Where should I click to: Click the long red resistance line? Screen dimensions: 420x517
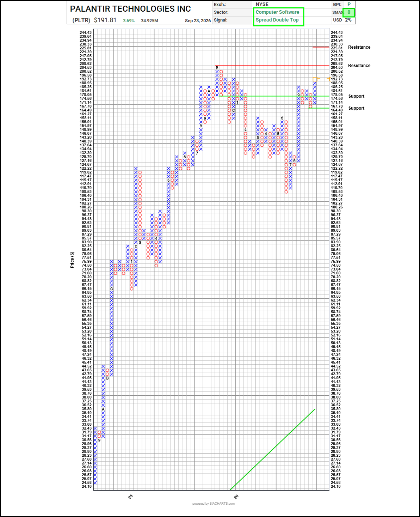tap(272, 66)
